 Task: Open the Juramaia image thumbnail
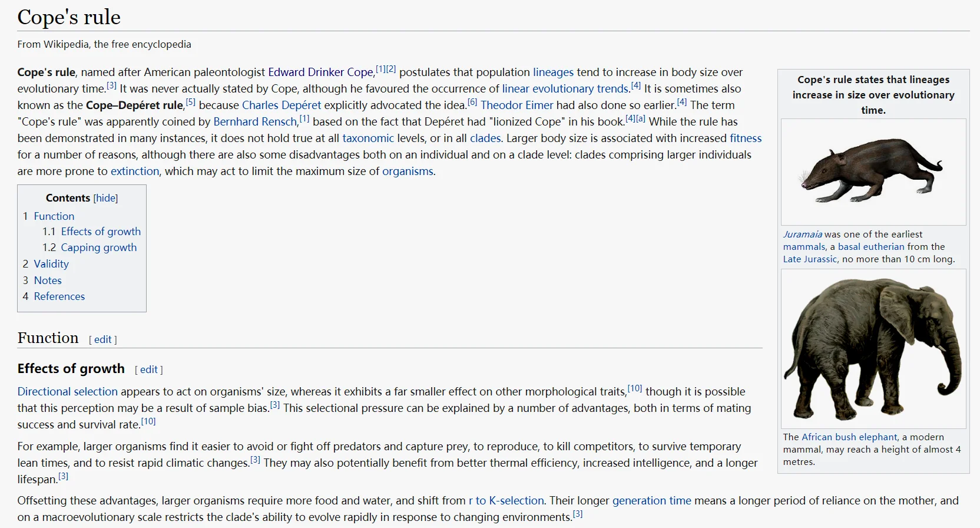point(873,172)
